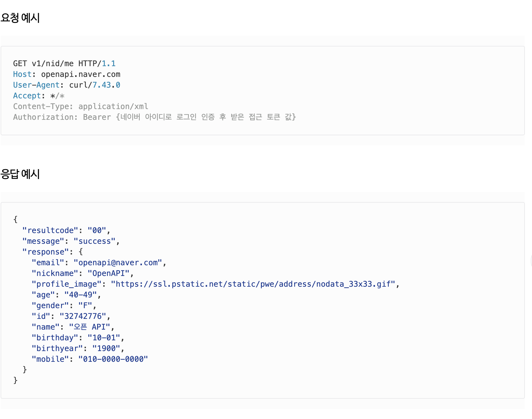Click the 'Authorization: Bearer' token line

155,117
